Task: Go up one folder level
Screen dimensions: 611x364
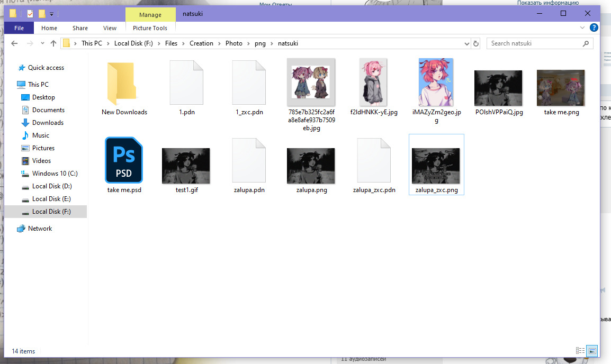Action: [x=53, y=43]
